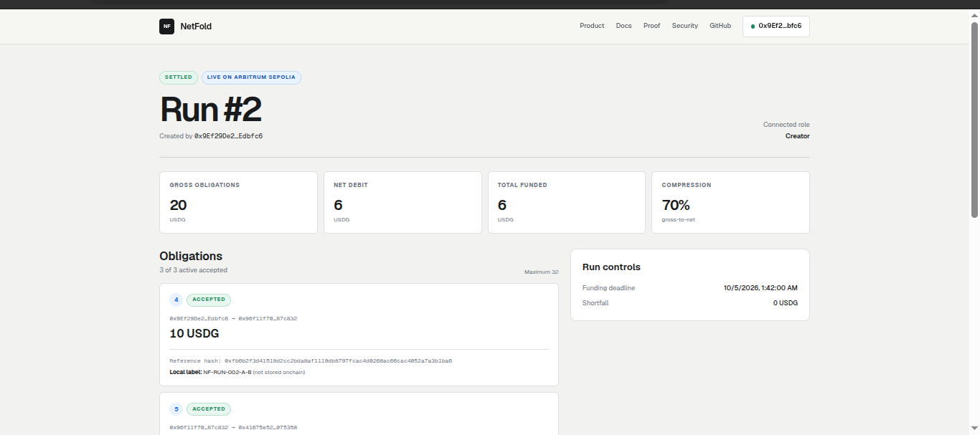This screenshot has height=435, width=980.
Task: Click the Reference hash value 0xfb6b2f3d…
Action: [x=338, y=361]
